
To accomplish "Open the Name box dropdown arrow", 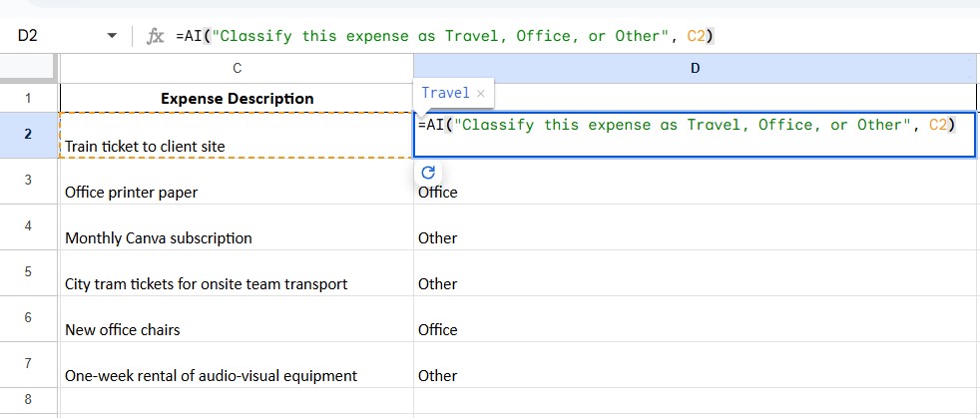I will coord(112,36).
